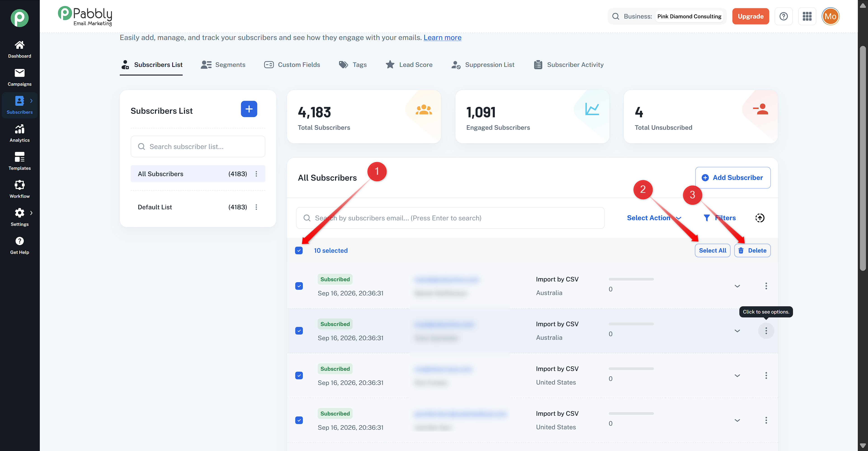Switch to the Custom Fields tab
This screenshot has width=868, height=451.
[292, 65]
